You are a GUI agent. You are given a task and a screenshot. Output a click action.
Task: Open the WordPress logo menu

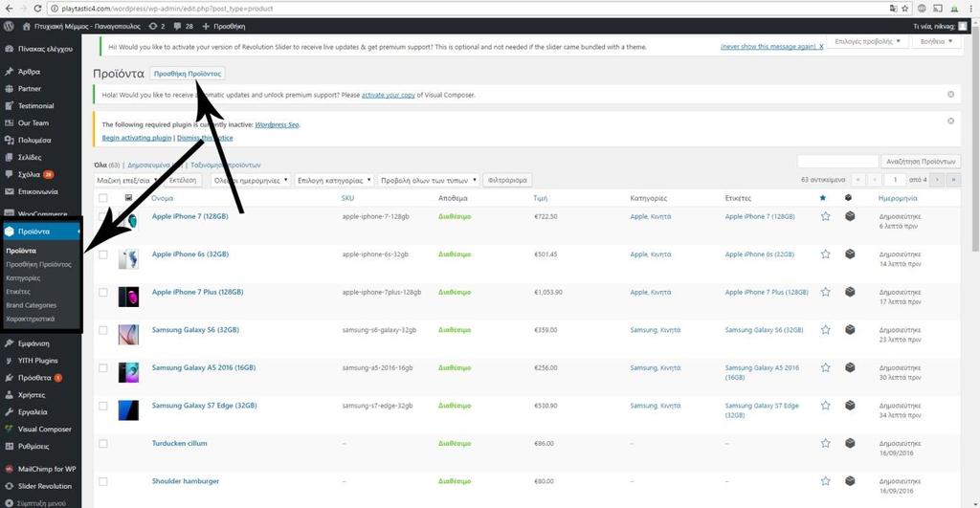tap(9, 26)
